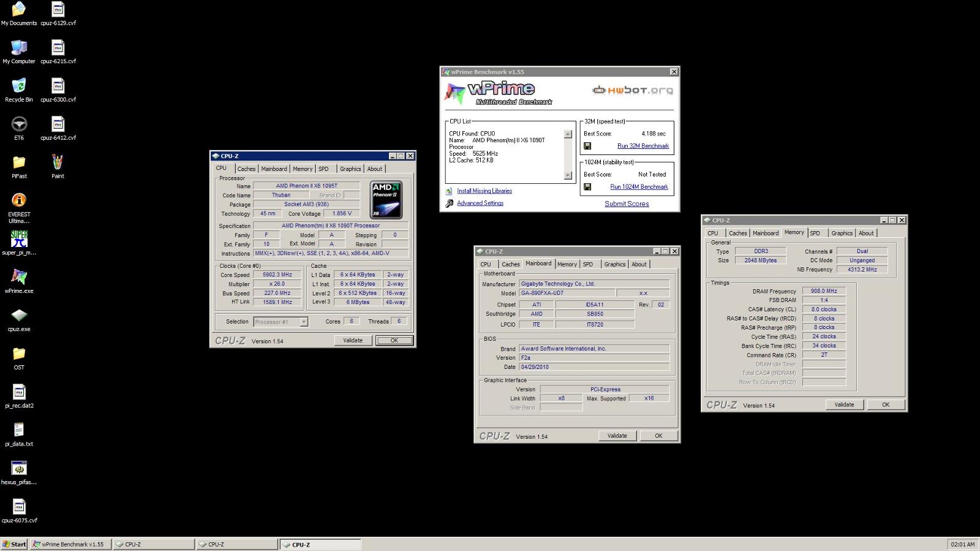Open the Start menu
This screenshot has width=980, height=551.
coord(14,544)
